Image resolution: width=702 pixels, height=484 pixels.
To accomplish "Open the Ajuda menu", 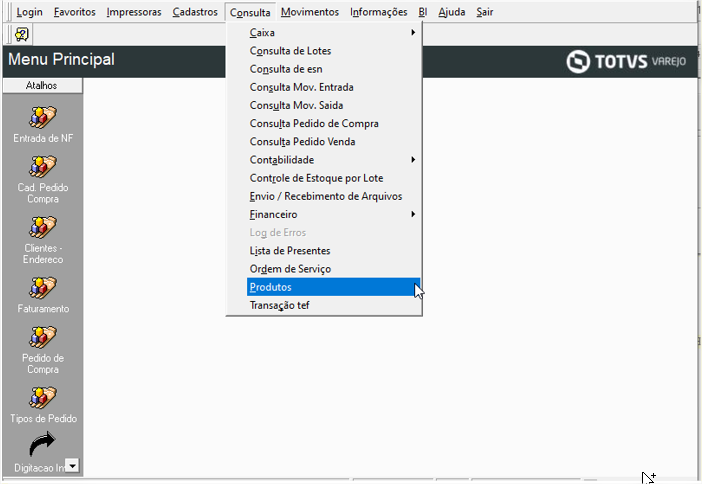I will [x=452, y=12].
